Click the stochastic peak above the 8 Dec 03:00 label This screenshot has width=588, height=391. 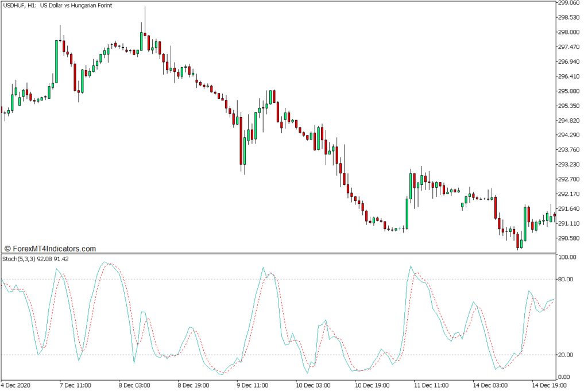(x=105, y=262)
